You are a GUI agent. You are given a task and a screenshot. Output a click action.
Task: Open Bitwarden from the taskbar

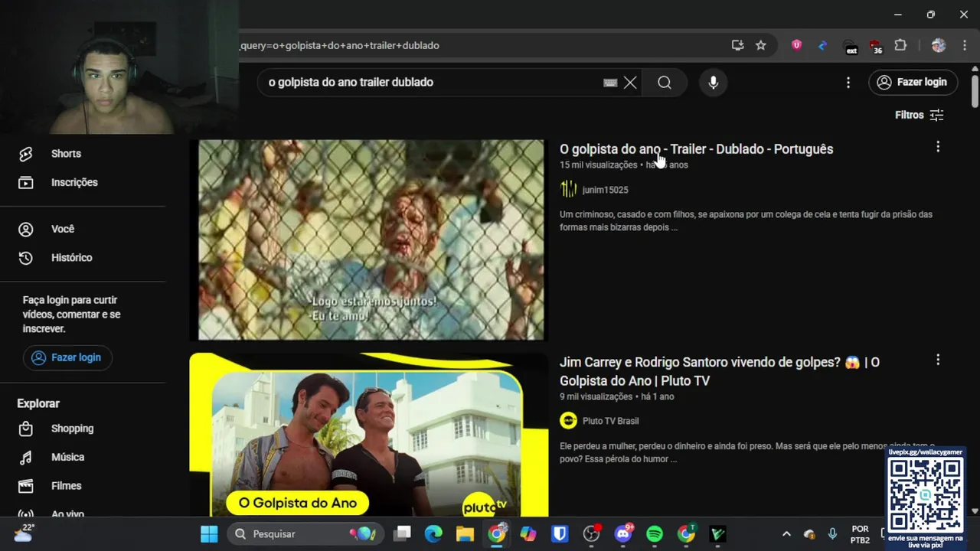click(x=560, y=533)
